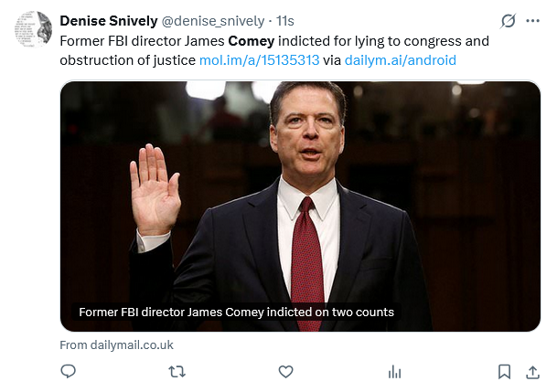Screen dimensions: 557x392
Task: Click the bold 'Comey' keyword in the post
Action: (x=251, y=41)
